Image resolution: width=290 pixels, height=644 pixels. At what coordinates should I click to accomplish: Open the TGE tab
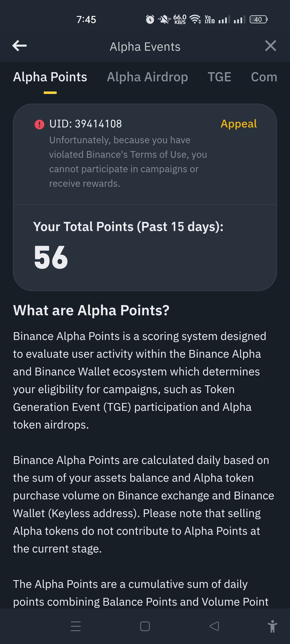tap(219, 77)
